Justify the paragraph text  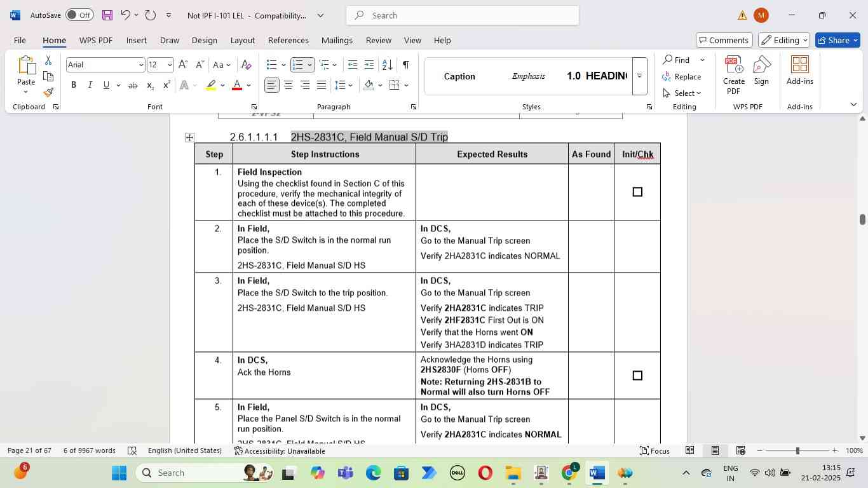tap(322, 85)
